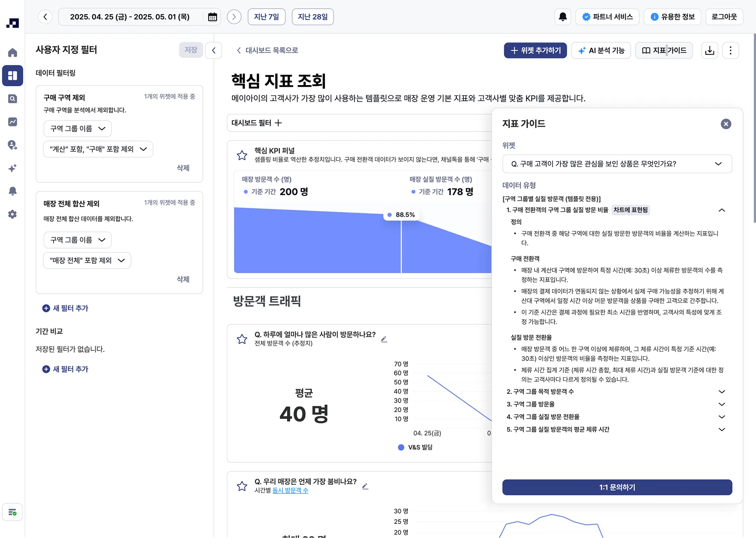Image resolution: width=756 pixels, height=538 pixels.
Task: Open the three-dot more options menu
Action: (730, 50)
